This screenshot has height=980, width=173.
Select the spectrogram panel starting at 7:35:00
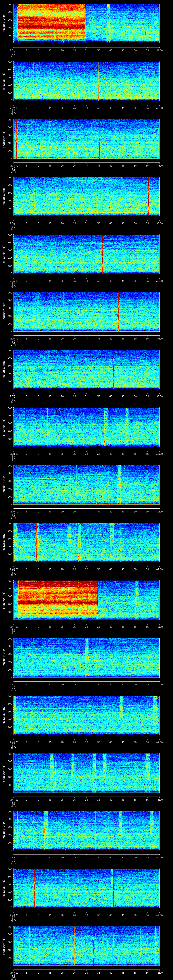pyautogui.click(x=87, y=254)
